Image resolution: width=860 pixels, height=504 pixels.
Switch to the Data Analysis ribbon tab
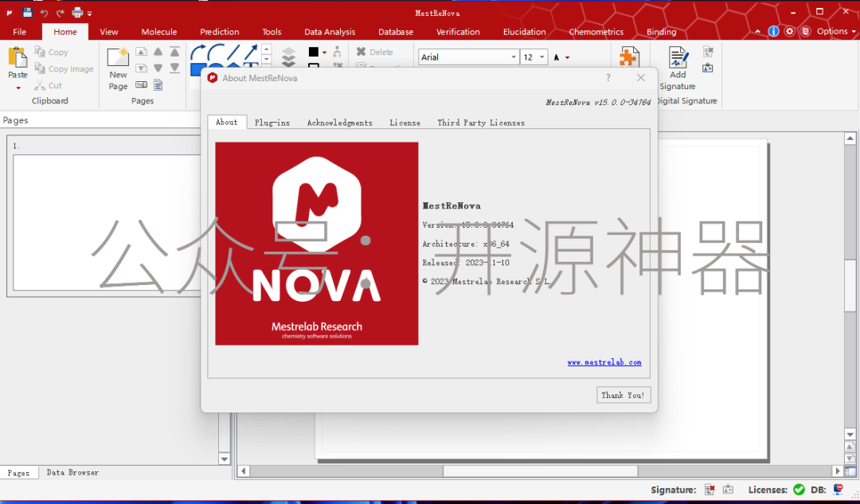330,32
